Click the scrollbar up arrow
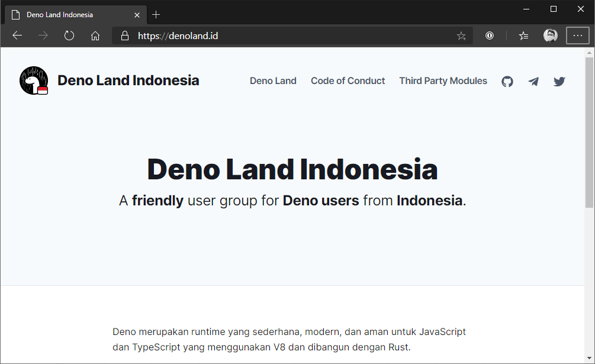This screenshot has width=595, height=364. coord(589,53)
